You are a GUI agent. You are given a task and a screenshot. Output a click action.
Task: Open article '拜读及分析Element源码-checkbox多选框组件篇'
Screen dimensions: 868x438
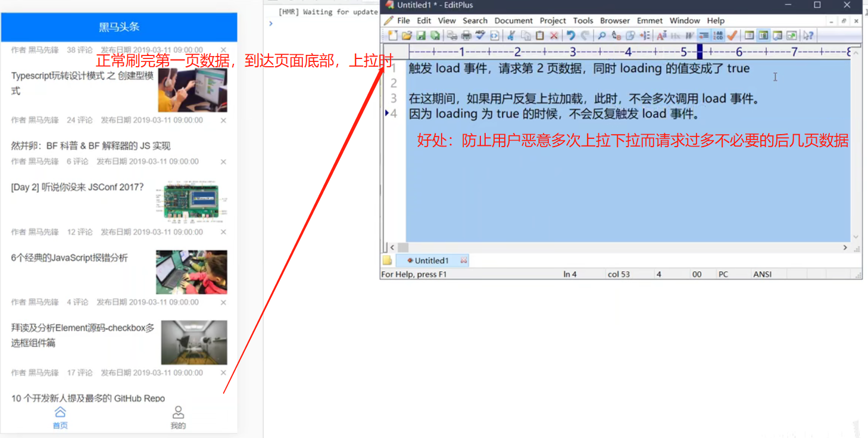point(83,335)
